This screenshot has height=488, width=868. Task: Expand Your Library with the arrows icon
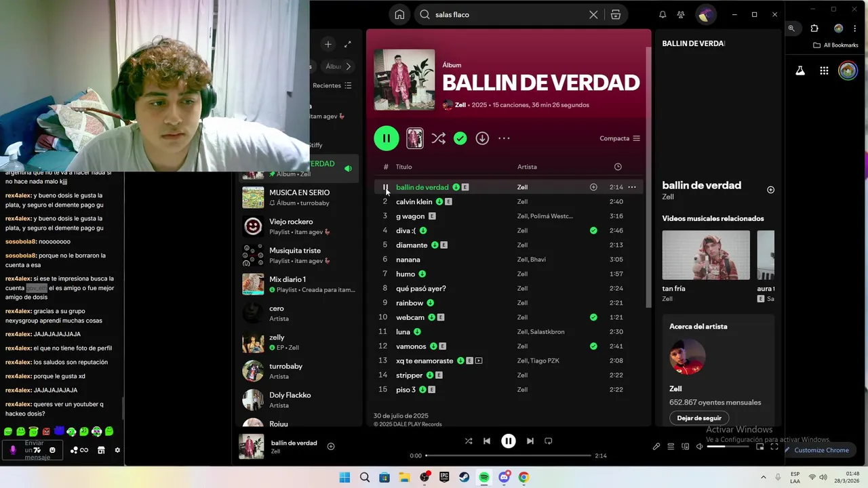(348, 44)
